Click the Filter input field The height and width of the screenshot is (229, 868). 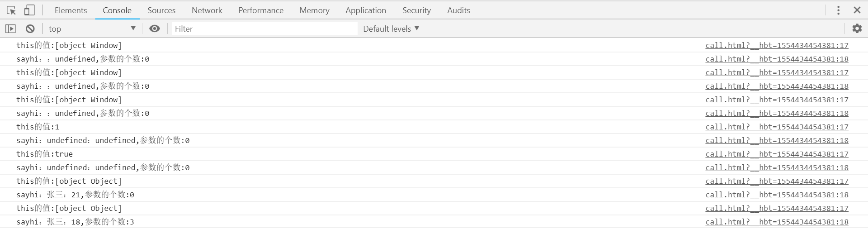point(264,29)
